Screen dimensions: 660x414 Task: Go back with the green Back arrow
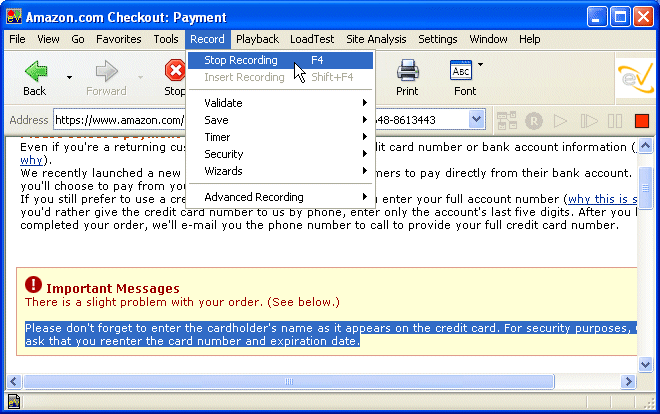click(x=36, y=71)
